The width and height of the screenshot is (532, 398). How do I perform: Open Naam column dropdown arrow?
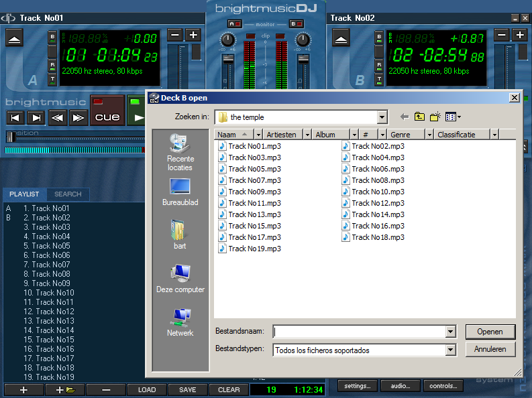(x=258, y=135)
